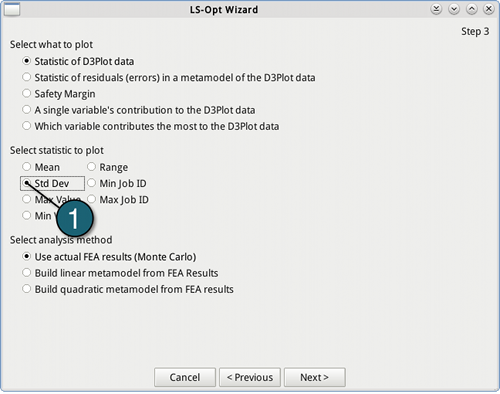The width and height of the screenshot is (500, 394).
Task: Choose Statistic of residuals in a metamodel
Action: pos(169,78)
